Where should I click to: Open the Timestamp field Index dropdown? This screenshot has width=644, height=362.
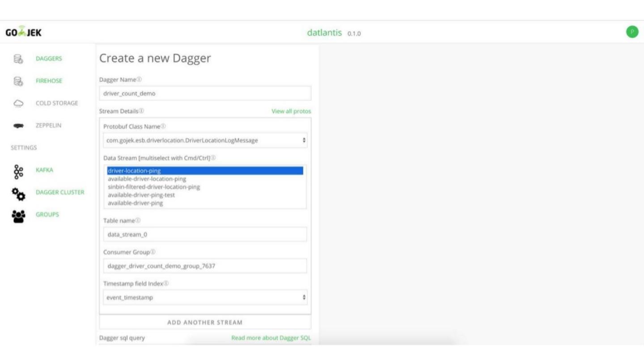click(205, 298)
